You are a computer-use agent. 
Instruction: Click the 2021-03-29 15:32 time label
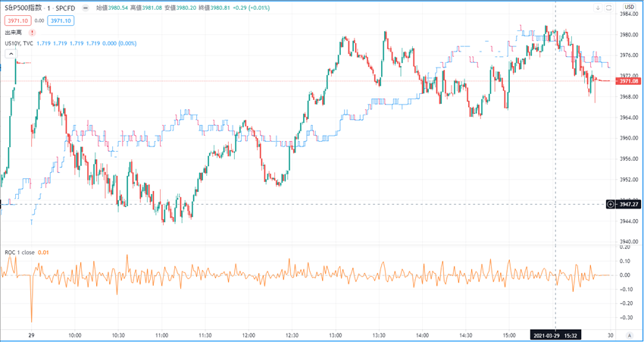(x=555, y=334)
